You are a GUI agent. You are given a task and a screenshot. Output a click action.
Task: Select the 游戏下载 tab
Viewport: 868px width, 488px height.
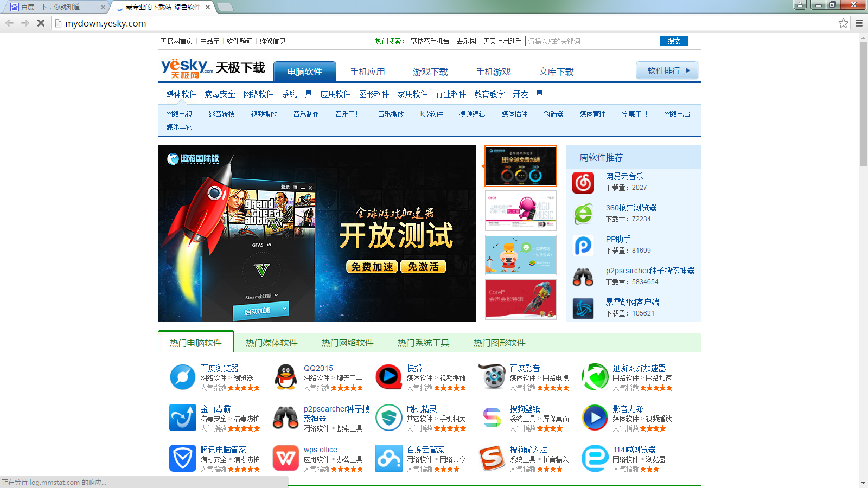pos(430,72)
